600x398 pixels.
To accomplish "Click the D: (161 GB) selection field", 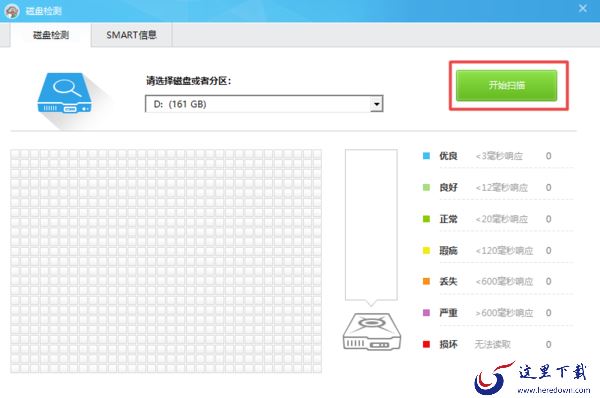I will click(x=264, y=104).
